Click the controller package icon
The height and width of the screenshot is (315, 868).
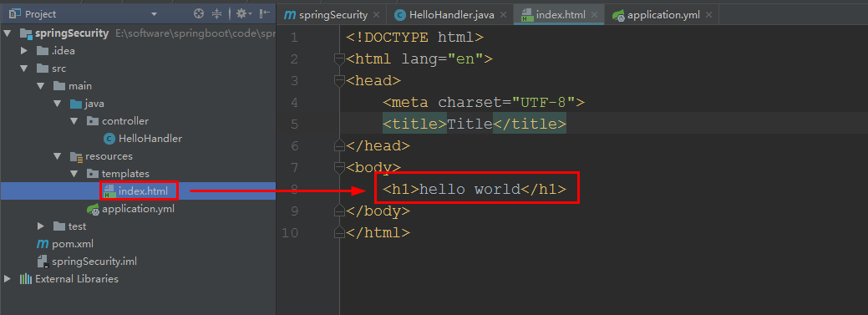(x=92, y=121)
